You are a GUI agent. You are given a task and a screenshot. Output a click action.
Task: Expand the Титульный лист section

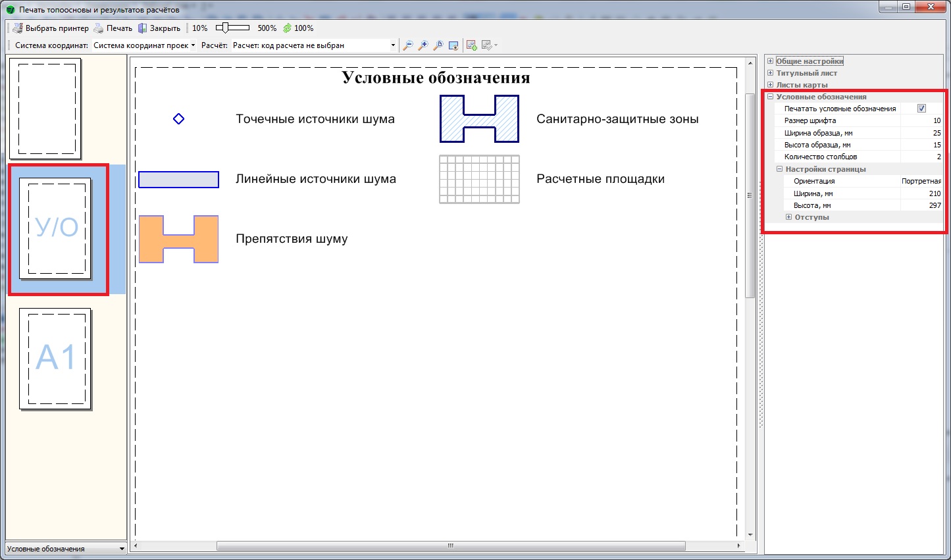click(x=770, y=73)
